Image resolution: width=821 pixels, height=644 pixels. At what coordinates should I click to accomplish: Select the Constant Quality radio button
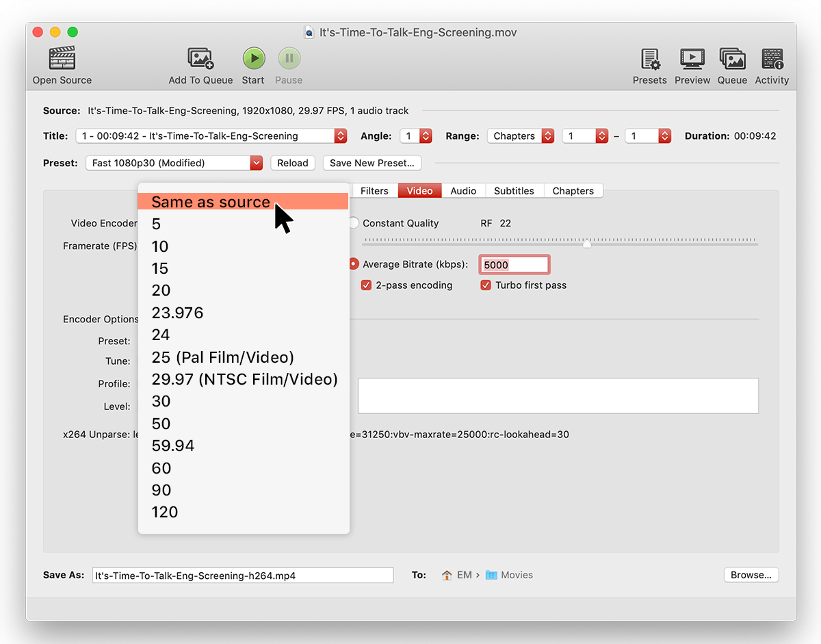click(x=353, y=222)
